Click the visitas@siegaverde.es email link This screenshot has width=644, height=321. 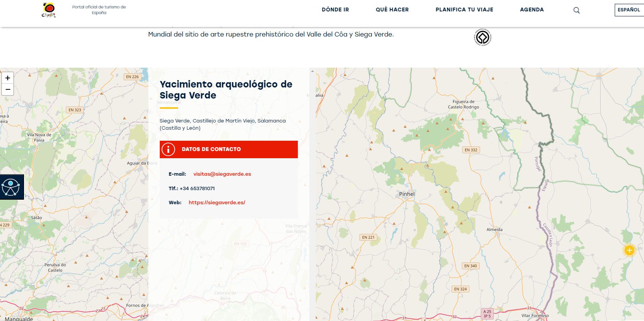click(222, 174)
